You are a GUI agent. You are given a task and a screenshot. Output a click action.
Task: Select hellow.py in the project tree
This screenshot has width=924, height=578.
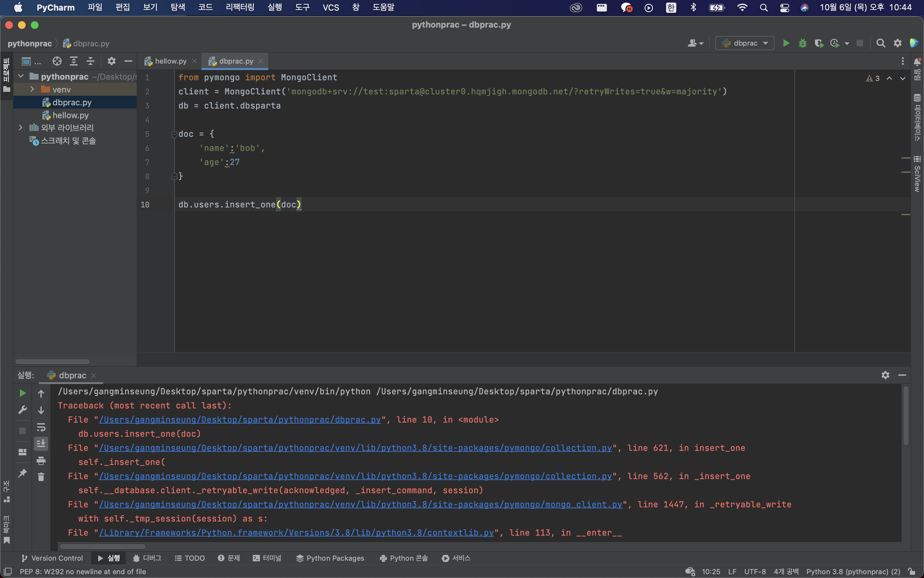[70, 115]
